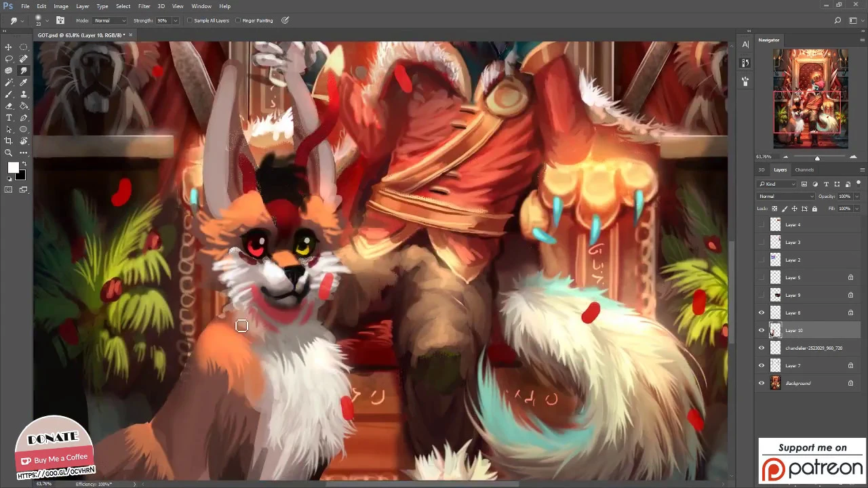Show Layer 9 via visibility box

coord(761,295)
